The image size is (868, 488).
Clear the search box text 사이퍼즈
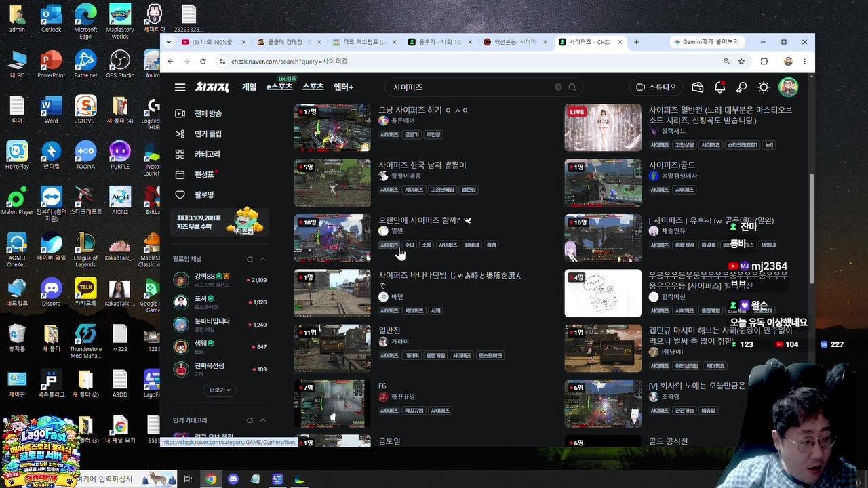click(x=558, y=87)
